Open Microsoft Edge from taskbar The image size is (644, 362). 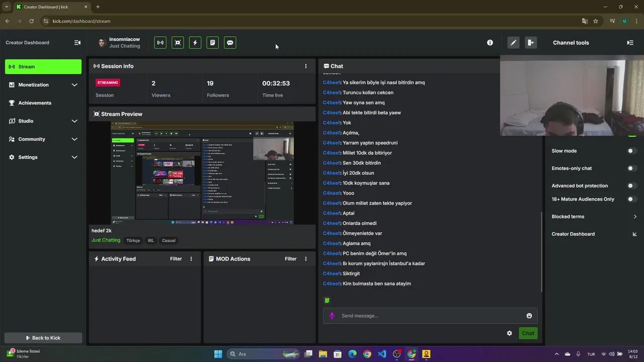tap(353, 354)
